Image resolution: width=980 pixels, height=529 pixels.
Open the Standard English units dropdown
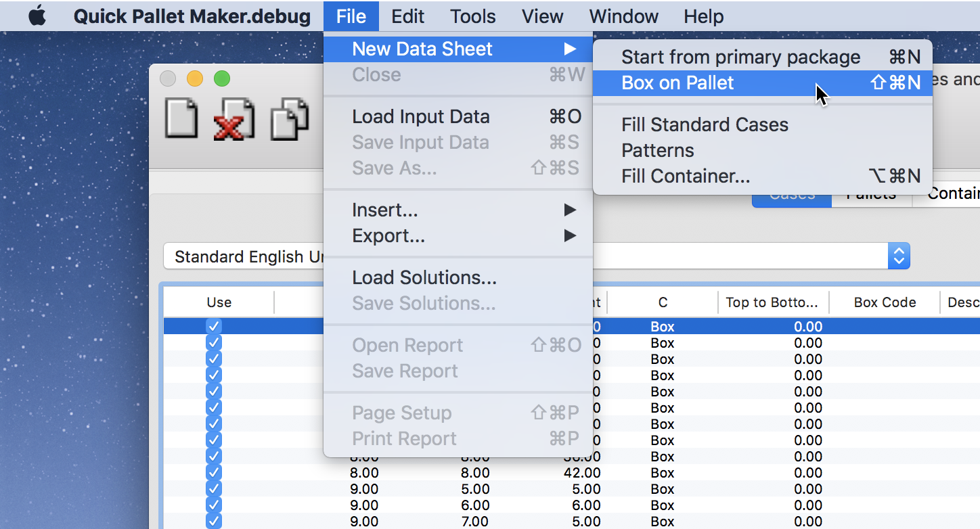899,256
